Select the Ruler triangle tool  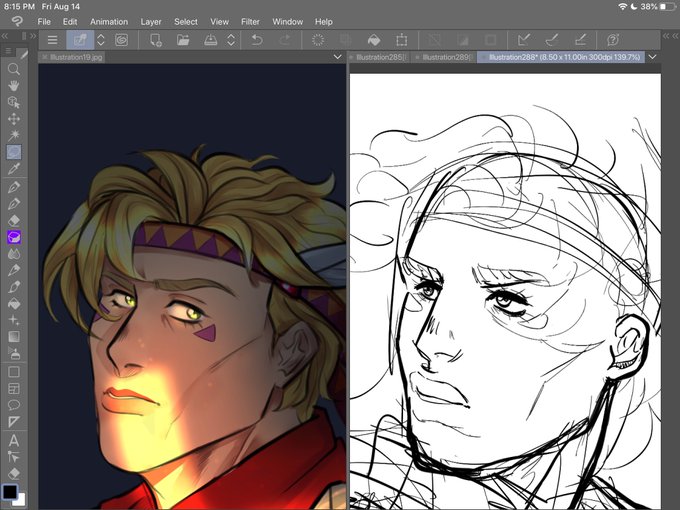tap(14, 422)
